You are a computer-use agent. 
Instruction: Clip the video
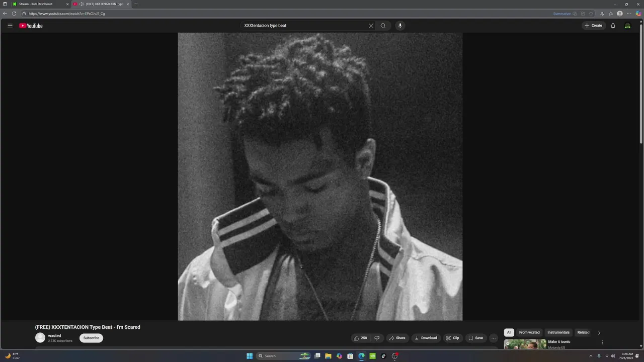coord(453,338)
